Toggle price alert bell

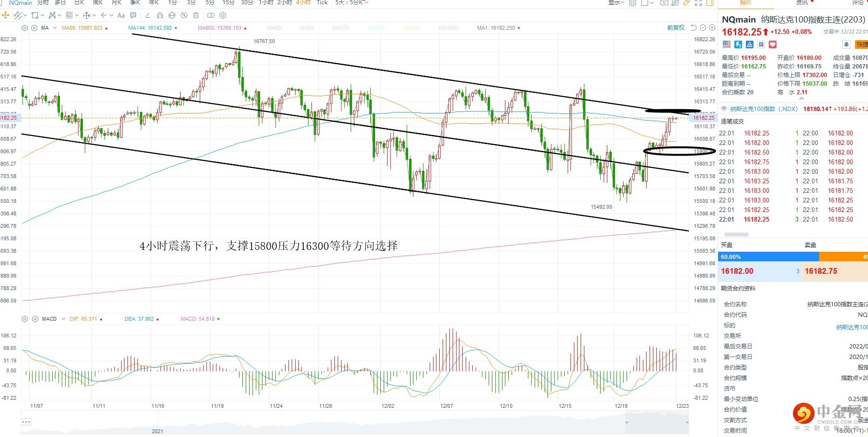846,45
